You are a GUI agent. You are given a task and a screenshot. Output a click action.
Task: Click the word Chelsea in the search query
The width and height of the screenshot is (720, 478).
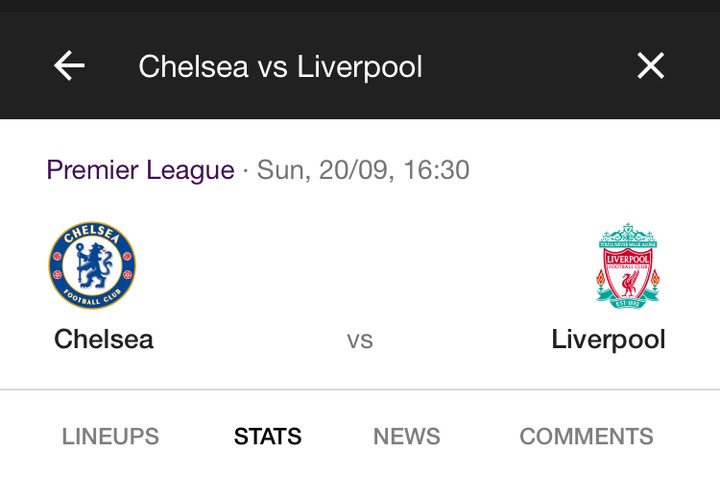193,67
